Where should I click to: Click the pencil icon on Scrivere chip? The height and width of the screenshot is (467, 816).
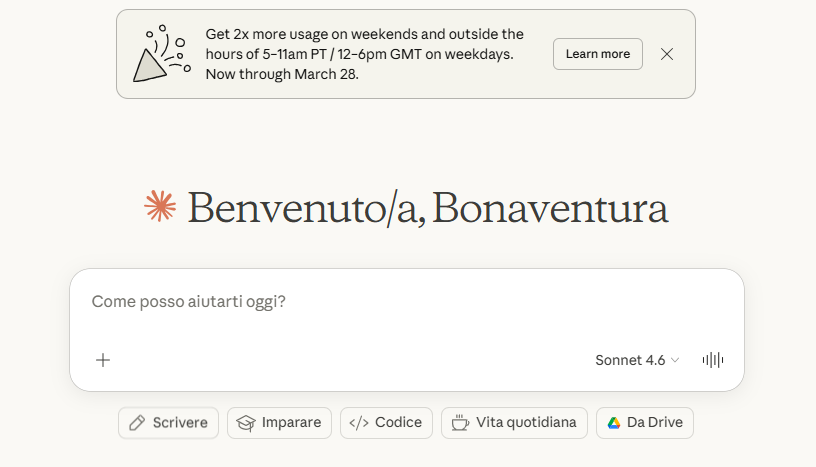[137, 423]
